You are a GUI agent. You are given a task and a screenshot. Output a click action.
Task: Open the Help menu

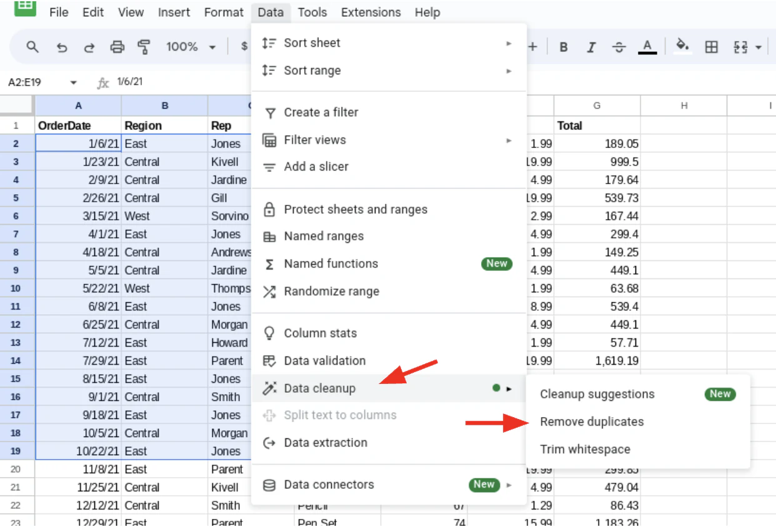pos(427,12)
